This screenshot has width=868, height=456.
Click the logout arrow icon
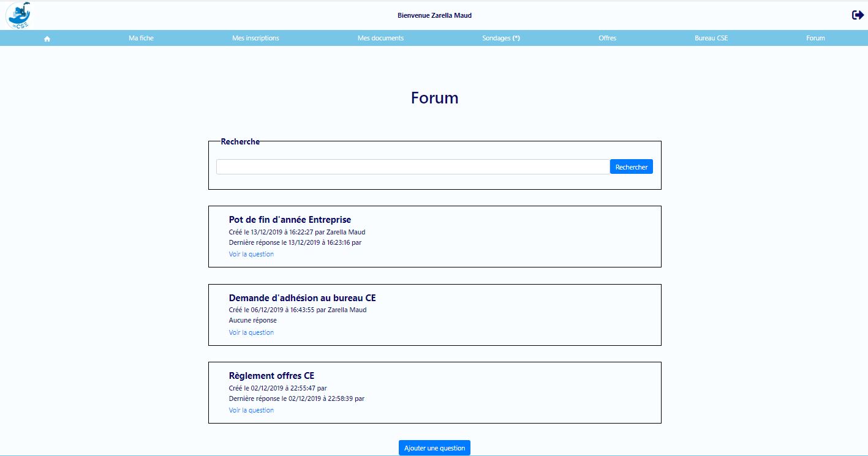[x=858, y=15]
